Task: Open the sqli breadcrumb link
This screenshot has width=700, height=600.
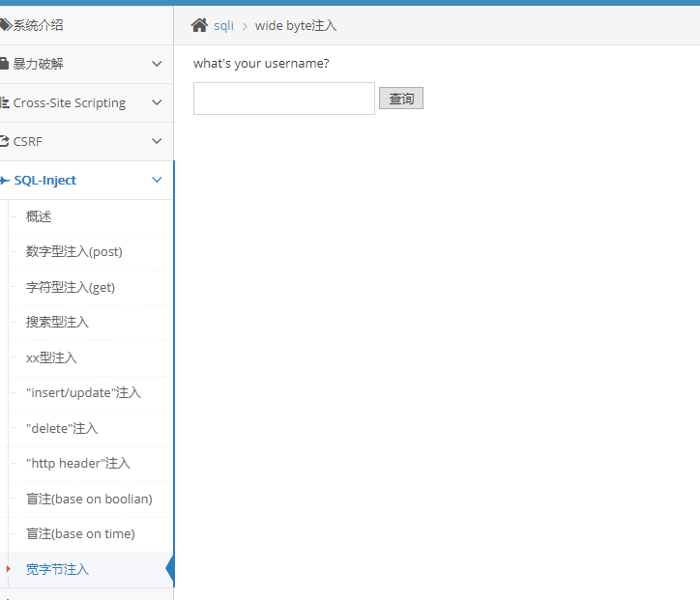Action: coord(223,26)
